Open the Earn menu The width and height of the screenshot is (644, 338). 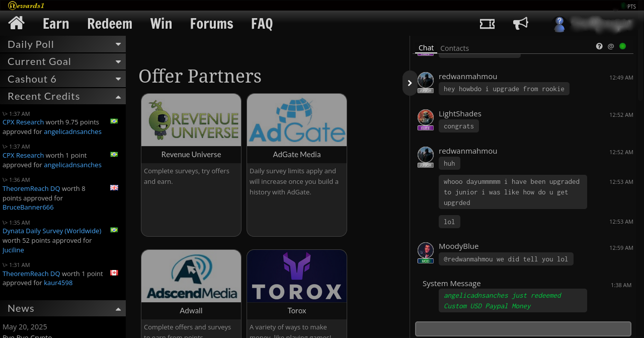(56, 24)
